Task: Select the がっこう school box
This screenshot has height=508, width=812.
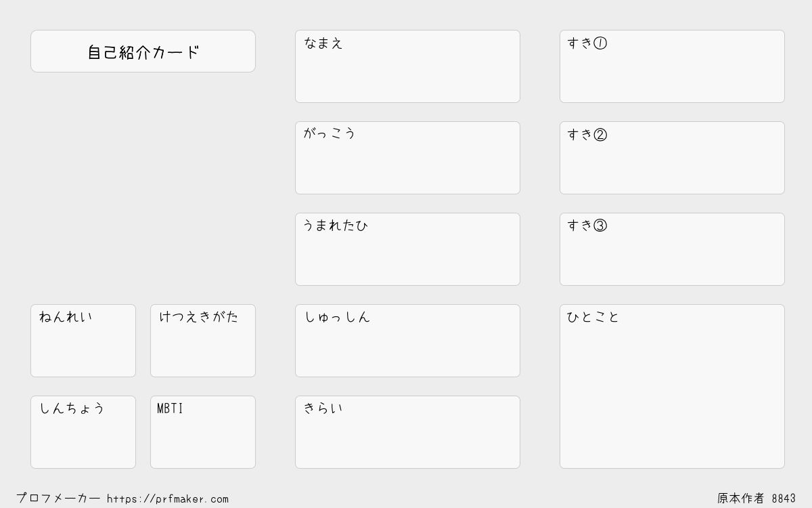Action: pos(407,158)
